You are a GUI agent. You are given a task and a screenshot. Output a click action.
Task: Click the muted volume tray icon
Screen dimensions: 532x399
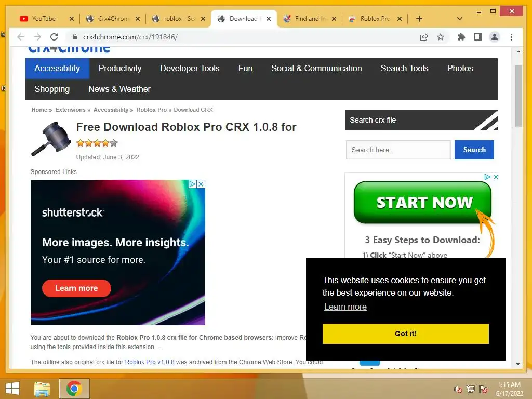pyautogui.click(x=458, y=389)
